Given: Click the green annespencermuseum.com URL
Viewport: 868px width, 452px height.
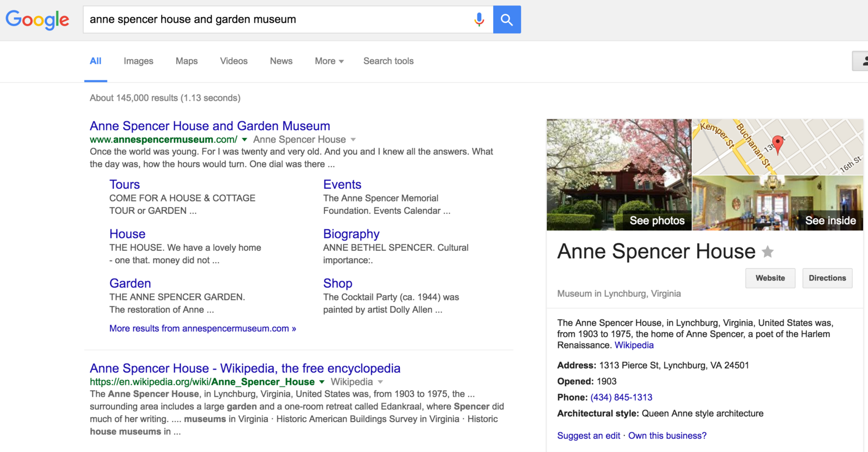Looking at the screenshot, I should click(x=163, y=140).
